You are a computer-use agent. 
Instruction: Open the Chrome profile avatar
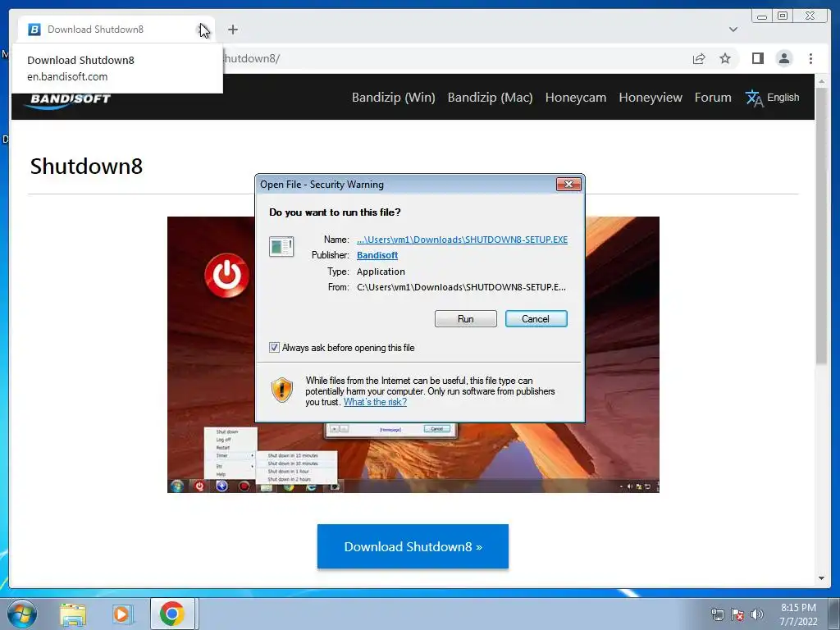coord(783,58)
